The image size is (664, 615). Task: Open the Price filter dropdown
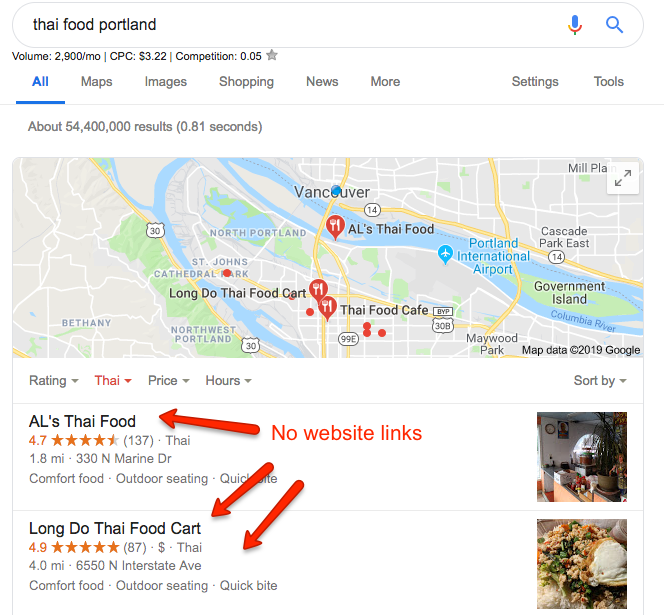coord(169,380)
